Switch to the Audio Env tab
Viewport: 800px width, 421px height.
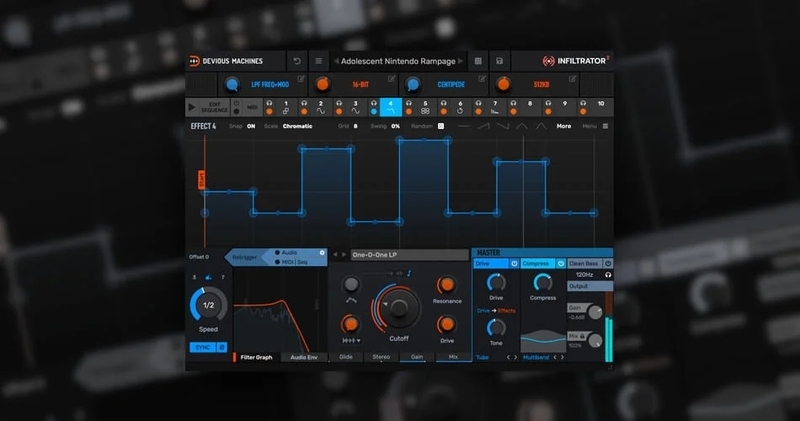click(304, 357)
